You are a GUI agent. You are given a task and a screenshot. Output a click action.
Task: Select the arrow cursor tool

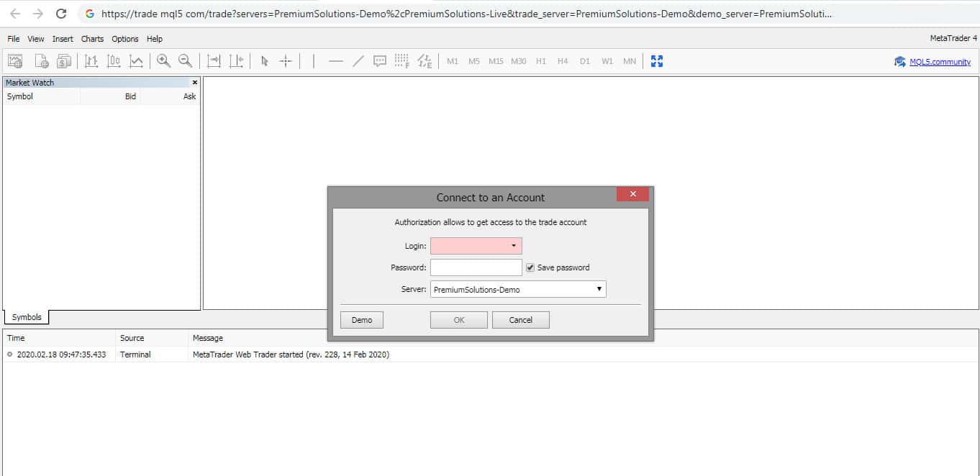coord(264,61)
